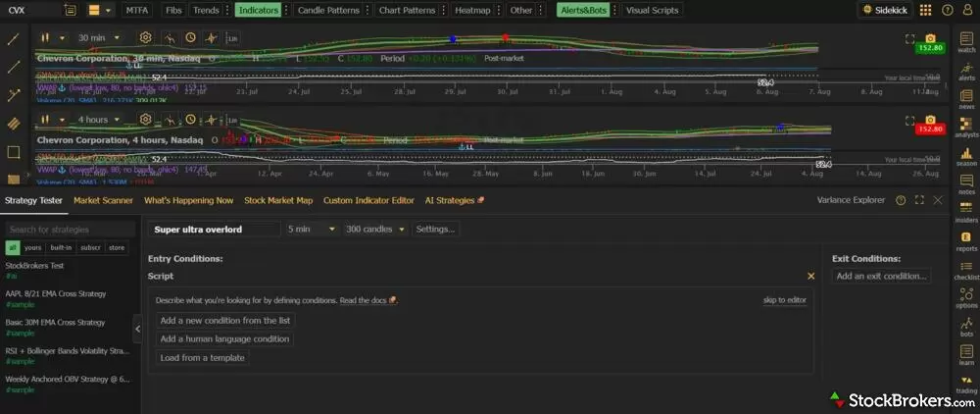
Task: Toggle the Fibs overlay
Action: click(173, 10)
